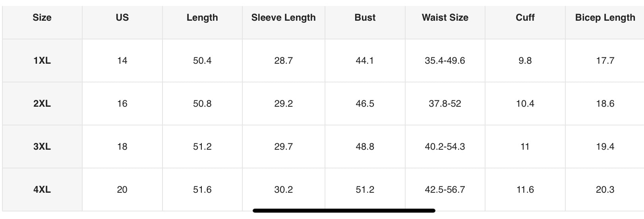Select the Cuff column header
Screen dimensions: 644x219
pyautogui.click(x=525, y=18)
